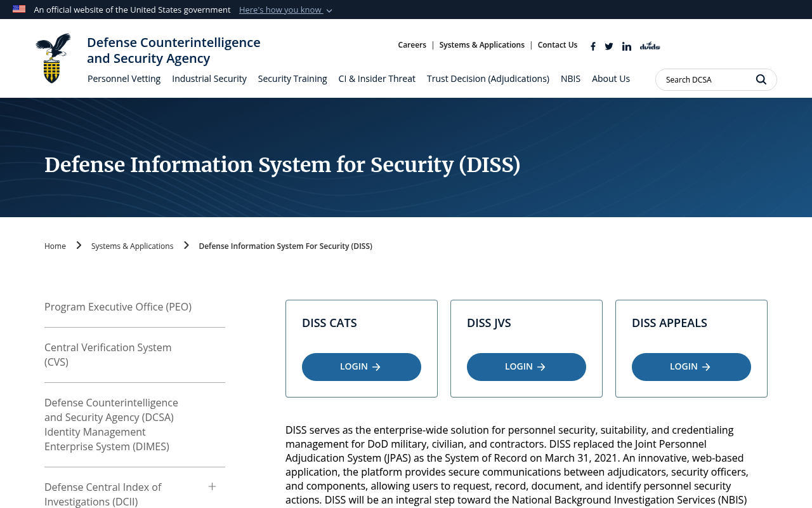Viewport: 812px width, 508px height.
Task: Click the DISS page title heading
Action: pyautogui.click(x=282, y=165)
